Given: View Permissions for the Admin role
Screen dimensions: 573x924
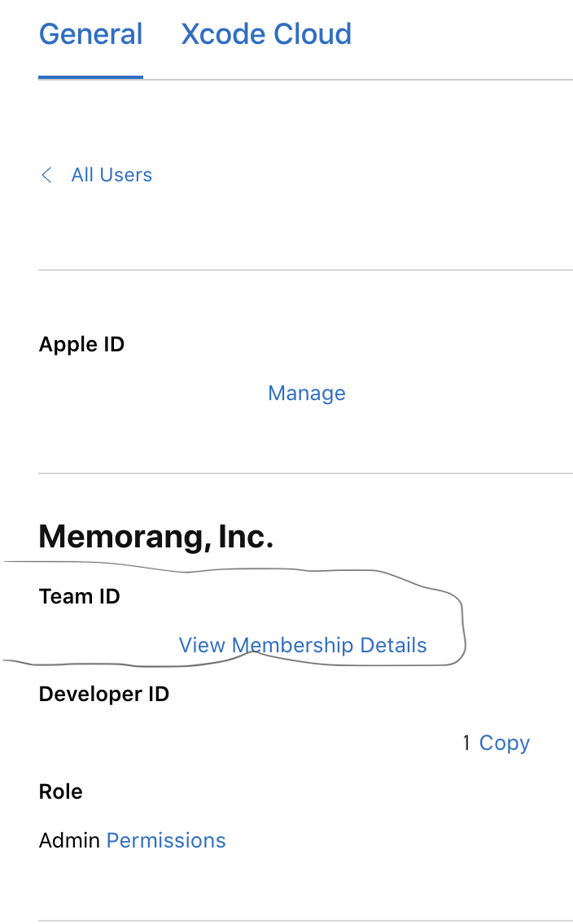Looking at the screenshot, I should [166, 840].
